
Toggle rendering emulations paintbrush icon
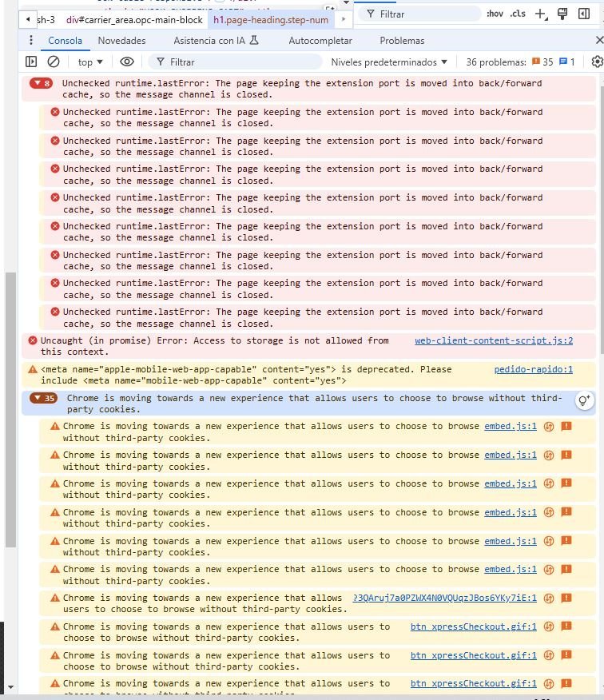[562, 14]
